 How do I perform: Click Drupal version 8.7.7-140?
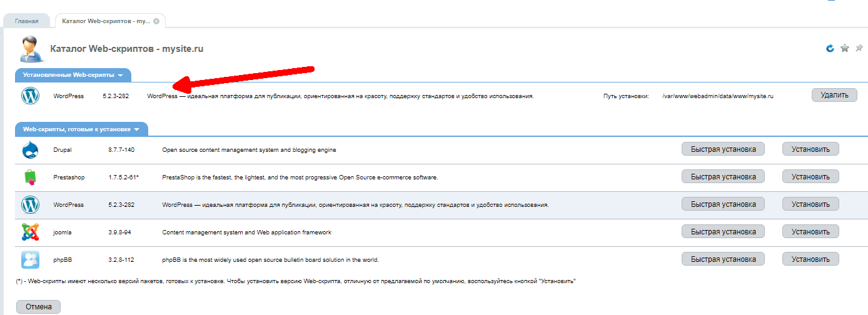click(121, 150)
